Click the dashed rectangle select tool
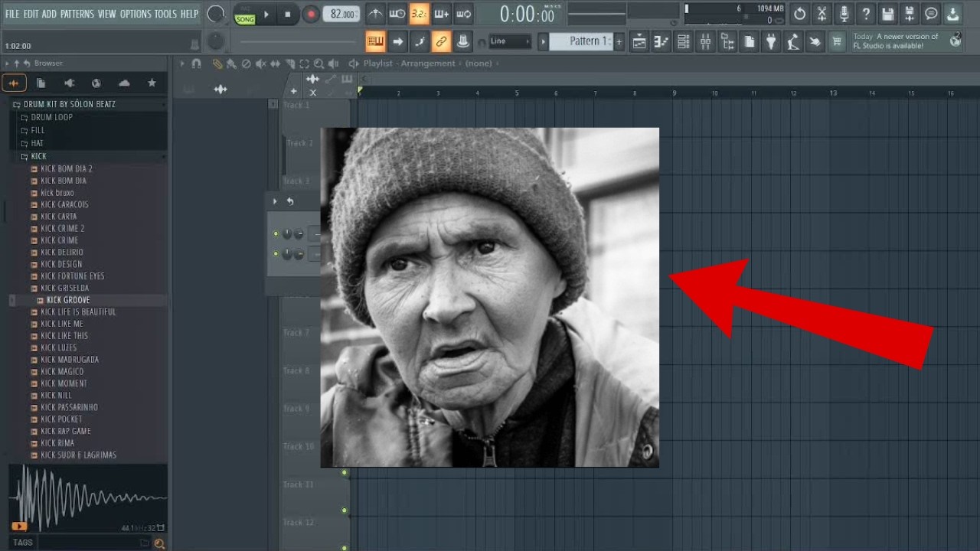The width and height of the screenshot is (980, 551). [x=304, y=64]
